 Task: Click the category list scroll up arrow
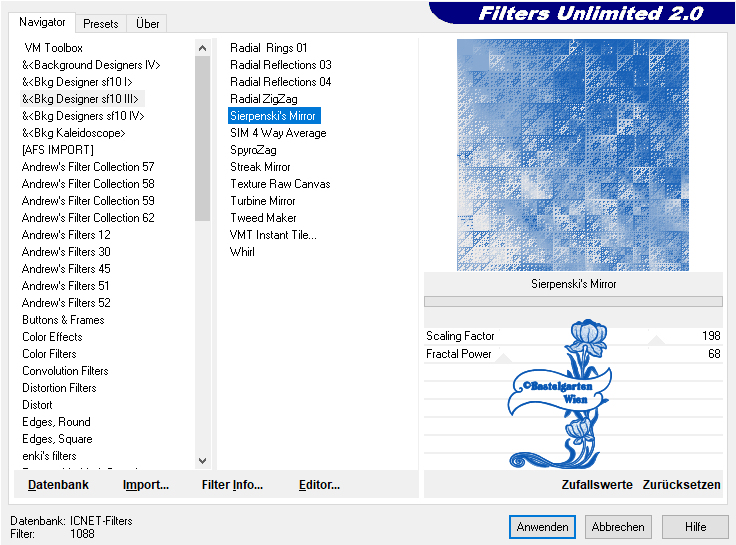[x=202, y=48]
